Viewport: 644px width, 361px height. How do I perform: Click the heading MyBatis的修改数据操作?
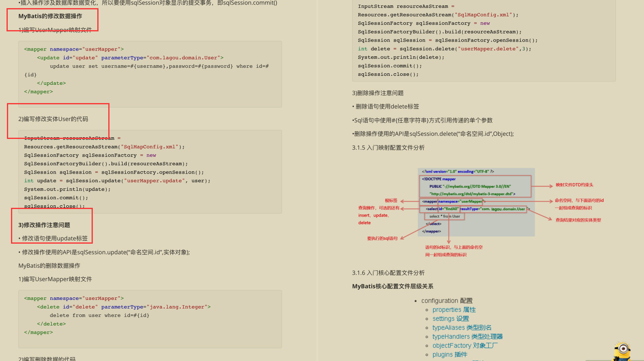[50, 16]
